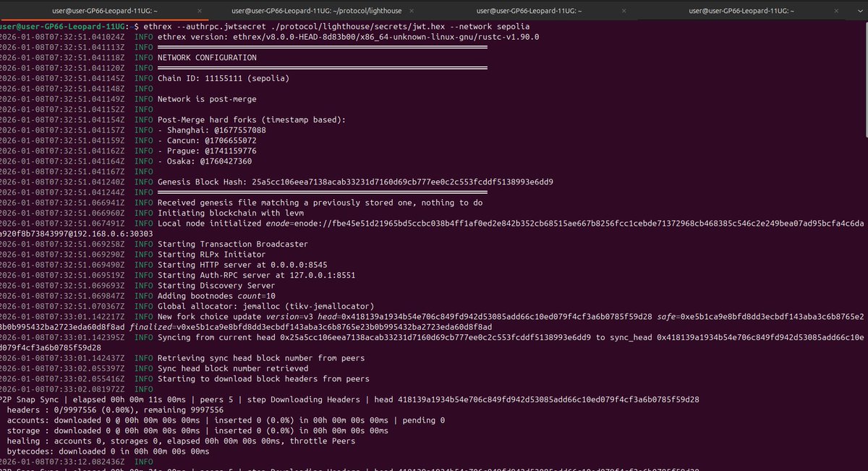
Task: Click 'Starting RLPx Initiator' log line
Action: click(x=212, y=255)
